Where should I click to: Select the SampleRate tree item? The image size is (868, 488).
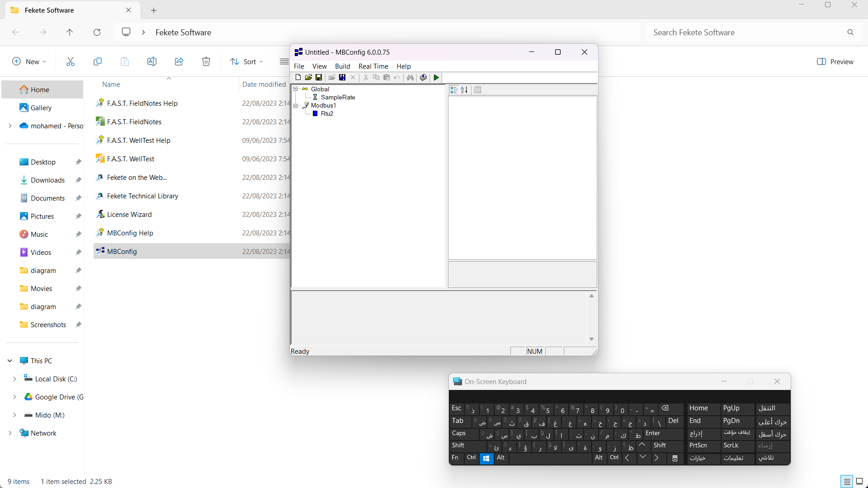coord(338,97)
